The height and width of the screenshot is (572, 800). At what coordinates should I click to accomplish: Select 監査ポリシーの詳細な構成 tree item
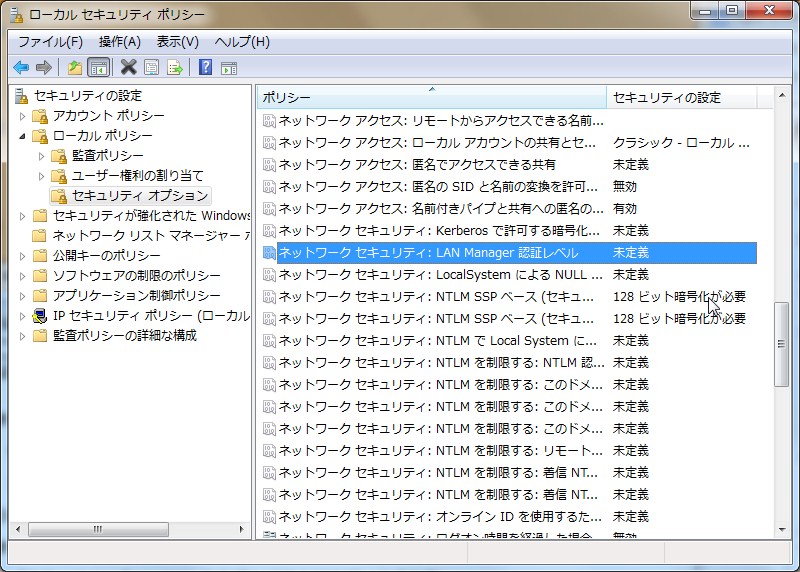pos(125,336)
